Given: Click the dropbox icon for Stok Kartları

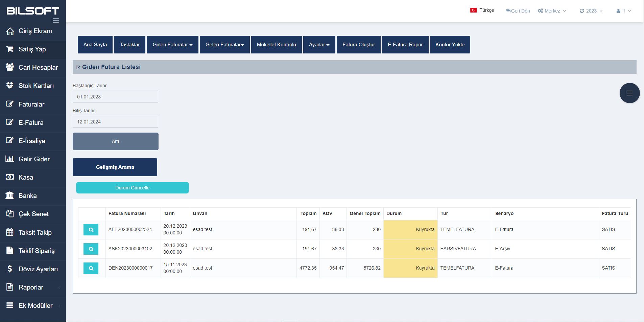Looking at the screenshot, I should [10, 85].
